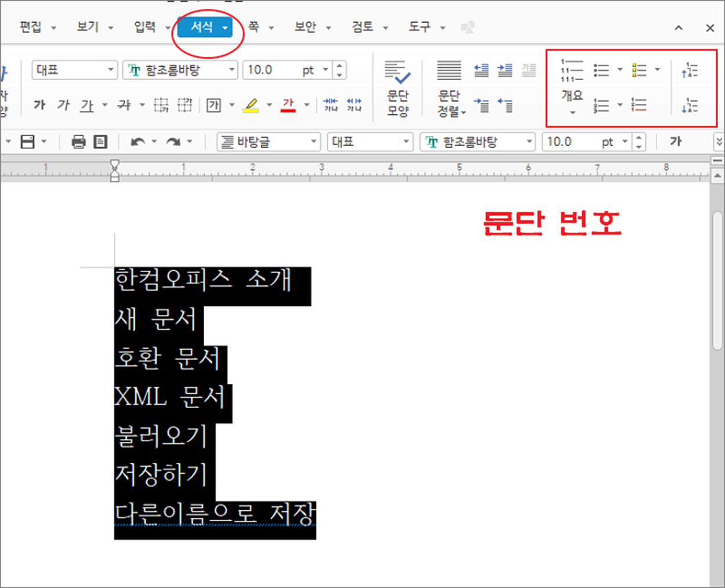Collapse the ribbon with the caret button

coord(679,27)
